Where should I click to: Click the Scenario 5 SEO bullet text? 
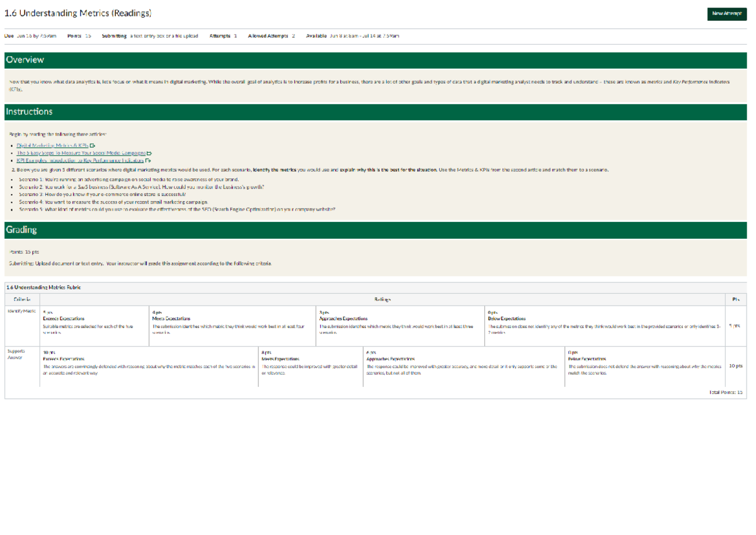[176, 209]
